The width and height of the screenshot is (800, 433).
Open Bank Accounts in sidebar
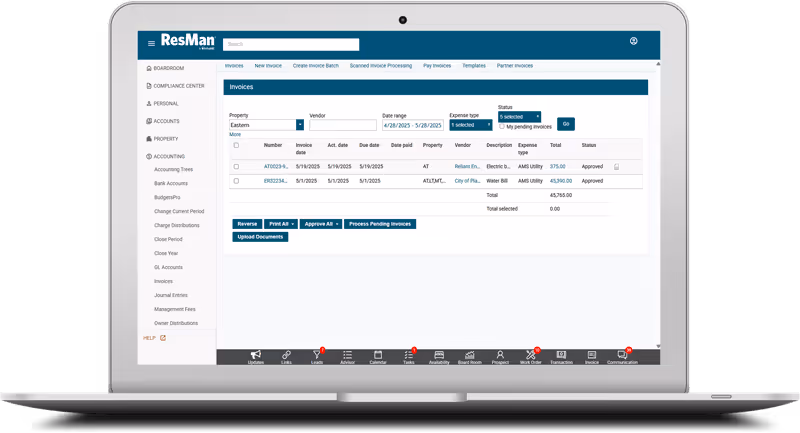pos(171,184)
